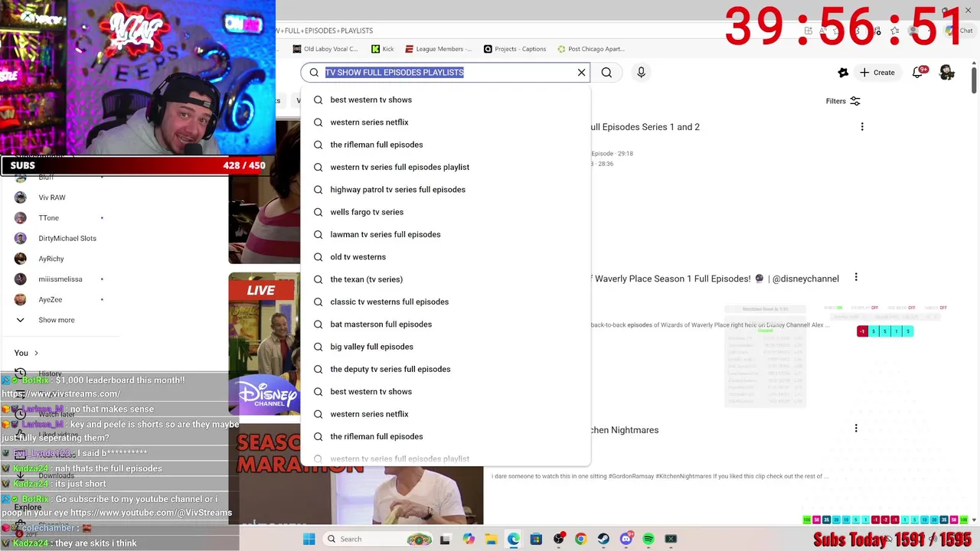Image resolution: width=980 pixels, height=551 pixels.
Task: Select suggestion 'big valley full episodes'
Action: click(446, 347)
